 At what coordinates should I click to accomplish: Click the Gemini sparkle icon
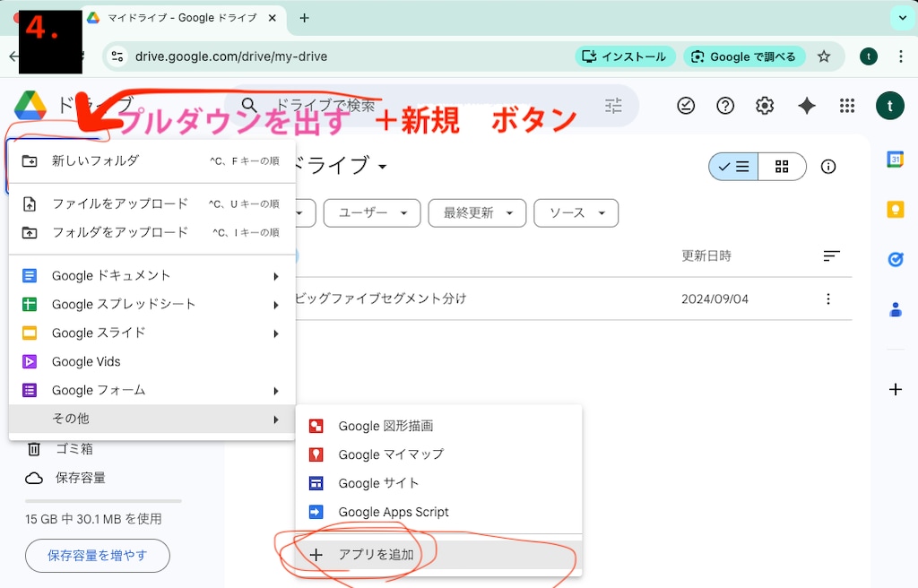[806, 105]
